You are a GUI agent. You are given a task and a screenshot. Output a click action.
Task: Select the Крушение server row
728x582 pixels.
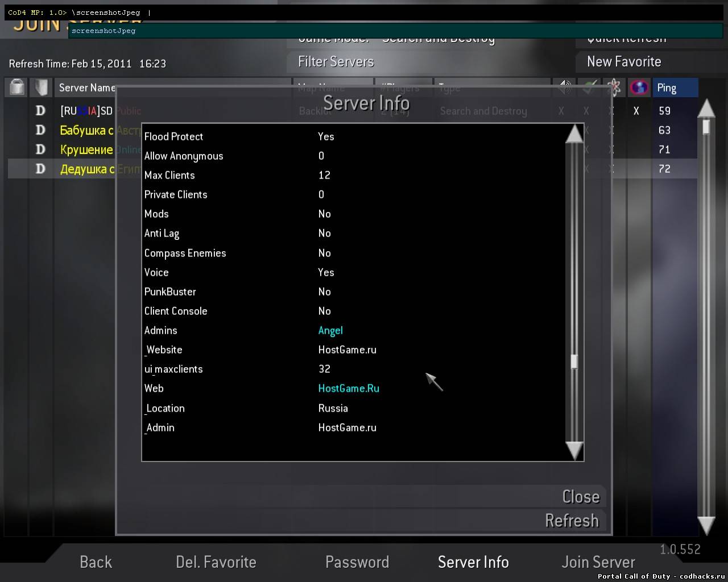tap(353, 149)
